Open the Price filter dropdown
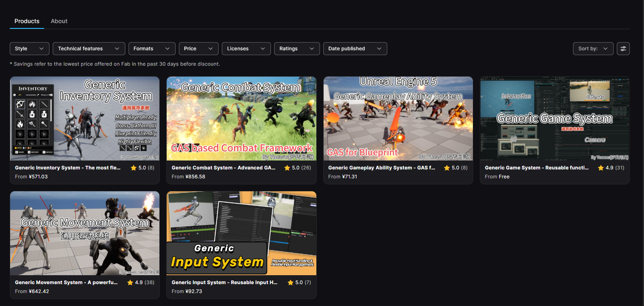 tap(199, 49)
